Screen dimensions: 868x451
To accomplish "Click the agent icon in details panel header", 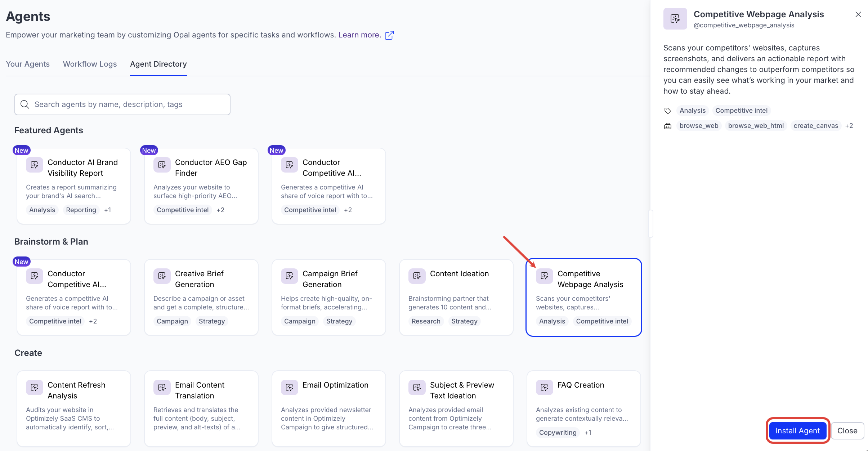I will tap(675, 19).
